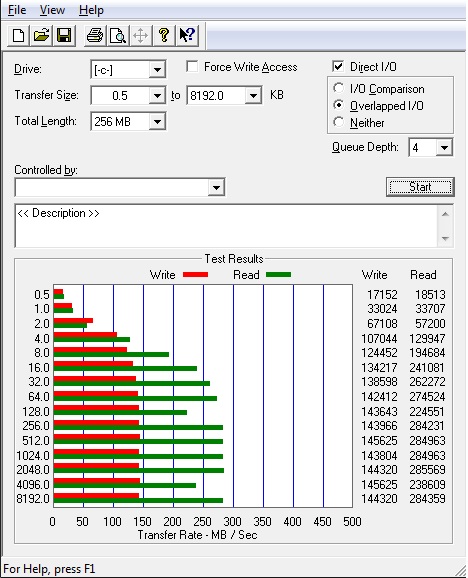Click the four-arrow move toolbar icon

[x=141, y=36]
